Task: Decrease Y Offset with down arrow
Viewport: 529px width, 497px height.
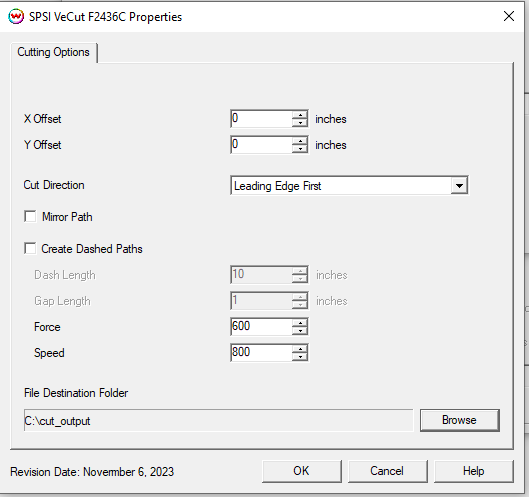Action: coord(300,149)
